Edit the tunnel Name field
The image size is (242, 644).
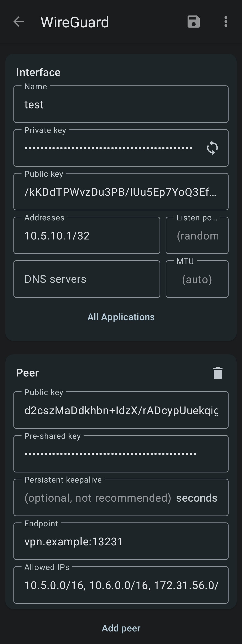pyautogui.click(x=100, y=104)
